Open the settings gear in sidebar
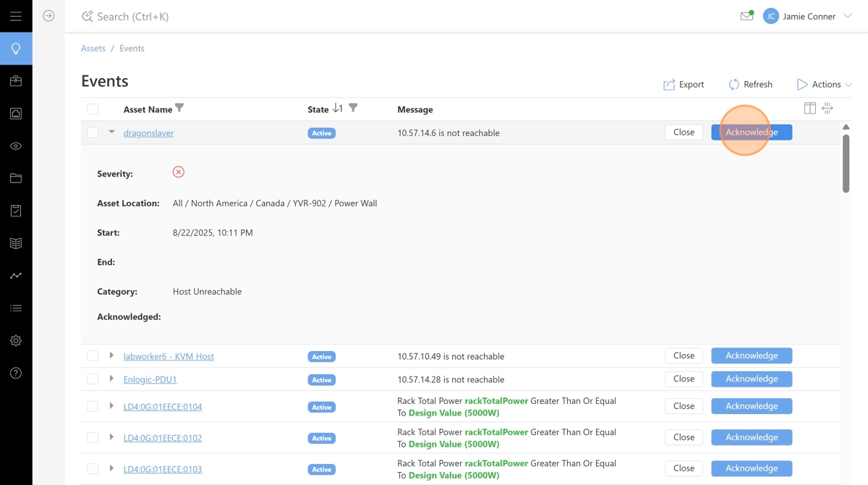 [16, 341]
